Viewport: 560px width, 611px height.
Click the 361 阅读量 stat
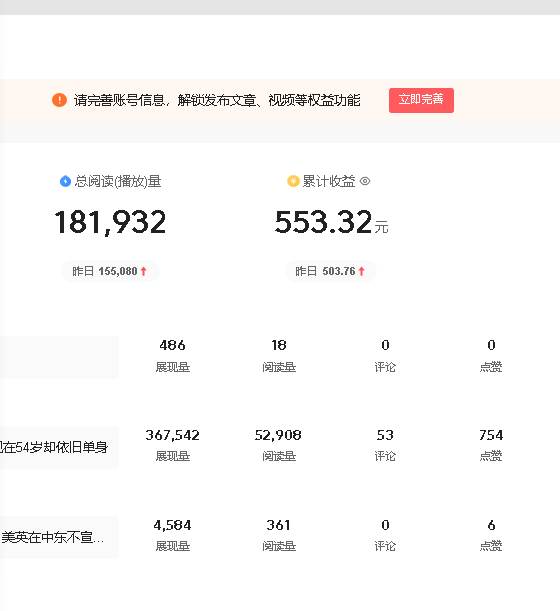(278, 535)
